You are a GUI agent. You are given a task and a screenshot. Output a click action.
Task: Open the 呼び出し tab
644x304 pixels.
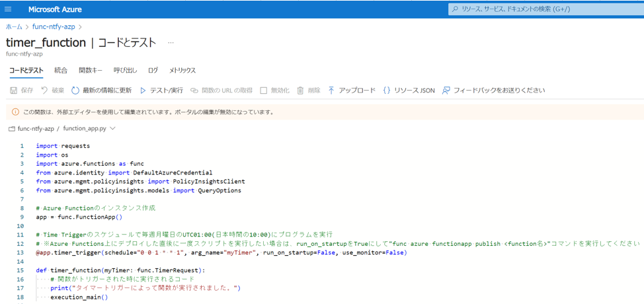125,71
